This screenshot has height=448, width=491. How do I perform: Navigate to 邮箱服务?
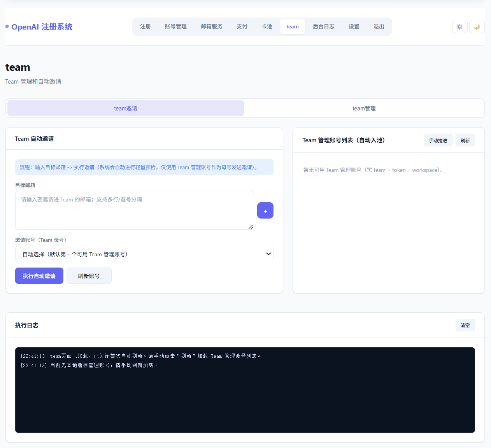click(x=212, y=26)
